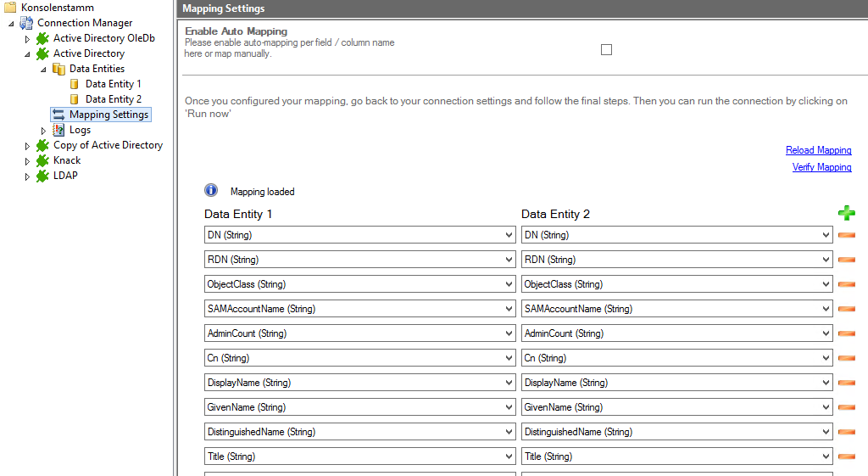This screenshot has height=476, width=868.
Task: Click the green plus add mapping icon
Action: pos(845,214)
